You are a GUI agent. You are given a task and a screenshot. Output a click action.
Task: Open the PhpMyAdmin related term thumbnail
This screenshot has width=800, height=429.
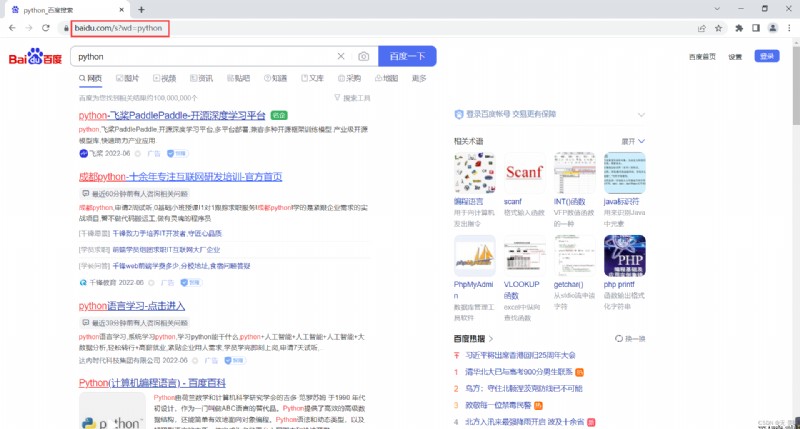[474, 256]
